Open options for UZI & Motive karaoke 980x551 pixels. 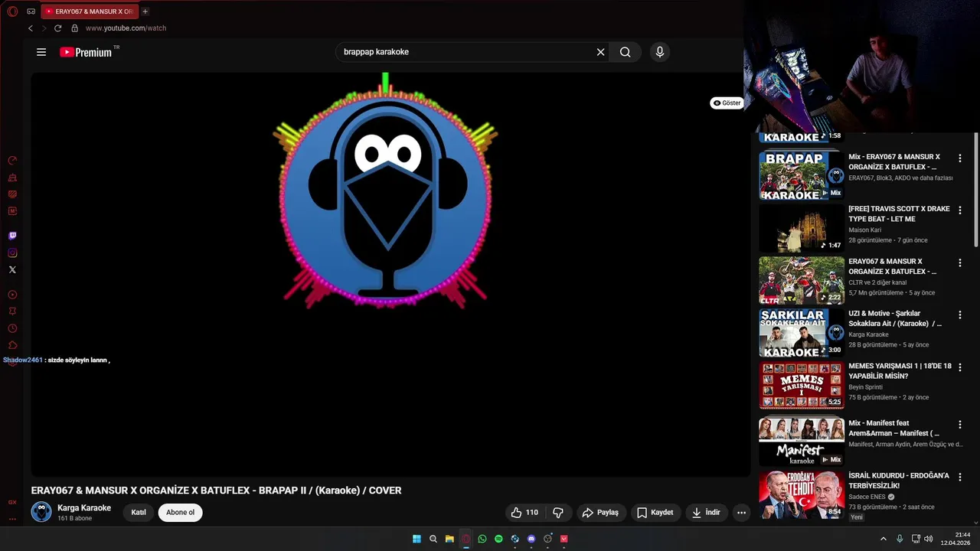[x=960, y=315]
